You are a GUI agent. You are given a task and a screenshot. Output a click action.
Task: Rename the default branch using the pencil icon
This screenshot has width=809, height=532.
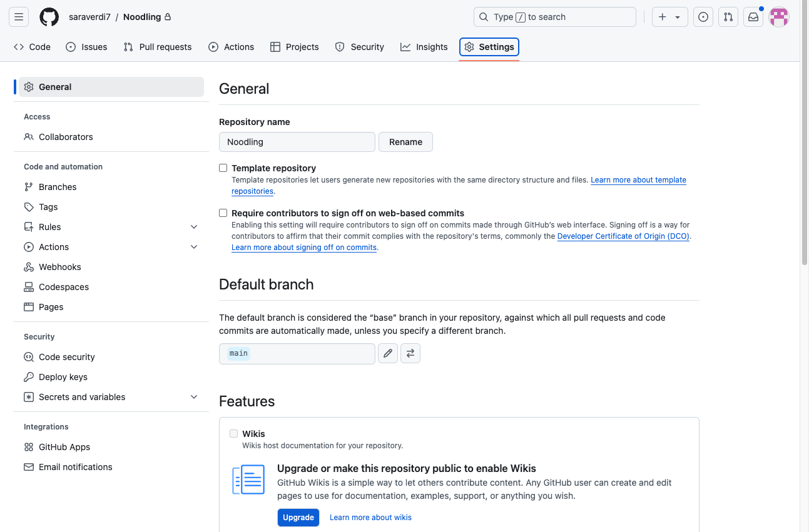387,353
